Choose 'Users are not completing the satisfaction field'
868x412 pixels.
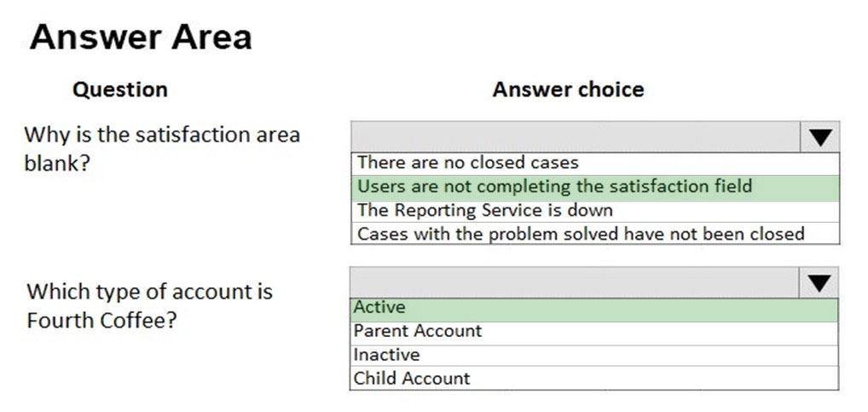[x=595, y=187]
